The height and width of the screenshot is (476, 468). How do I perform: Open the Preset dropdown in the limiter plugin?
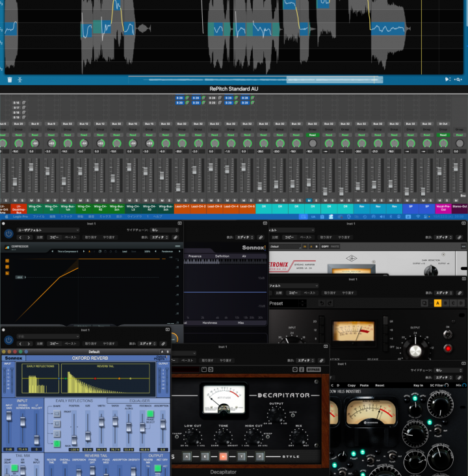(x=286, y=303)
